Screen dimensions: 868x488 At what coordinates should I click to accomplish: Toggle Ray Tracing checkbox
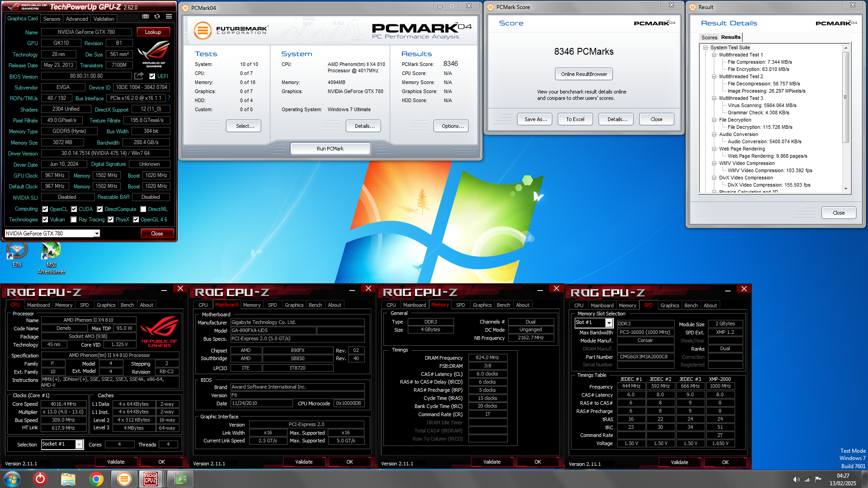click(x=74, y=220)
